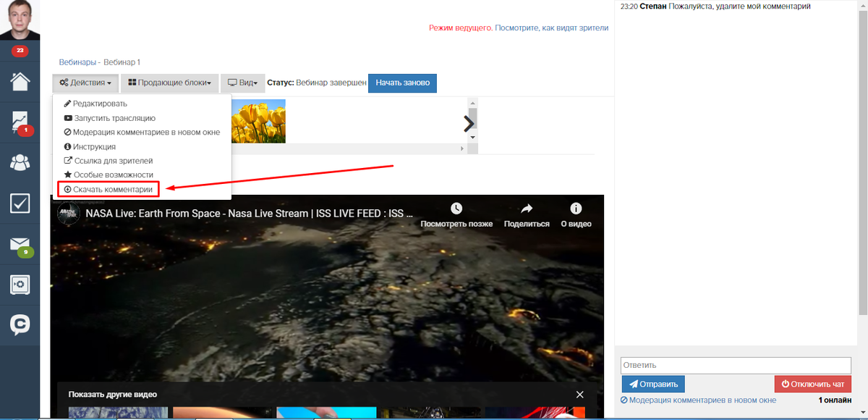Click the NASA channel avatar on video
Viewport: 868px width, 420px height.
click(68, 215)
